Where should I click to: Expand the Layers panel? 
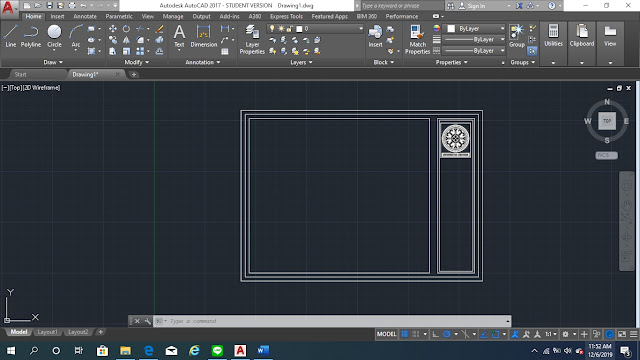pyautogui.click(x=301, y=62)
